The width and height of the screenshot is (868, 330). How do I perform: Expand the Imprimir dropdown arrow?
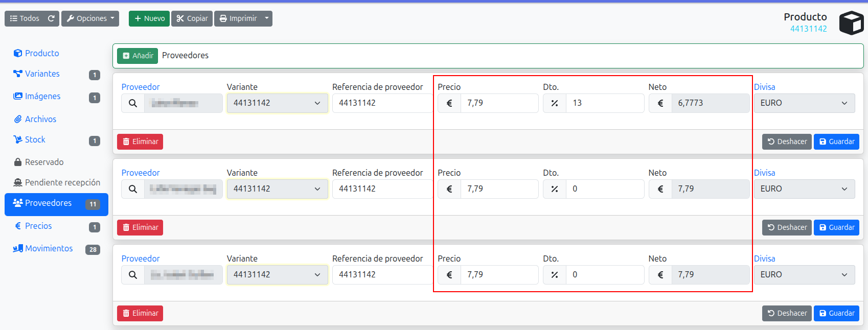click(266, 18)
